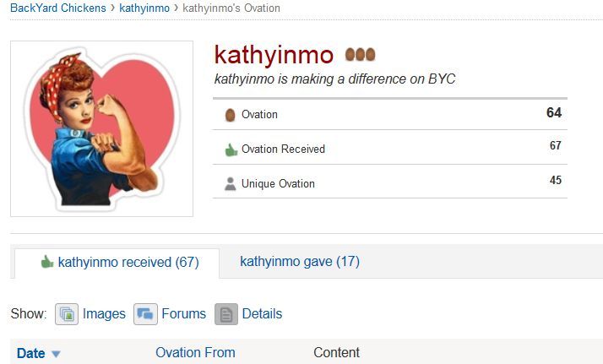Click the Details filter icon
This screenshot has width=603, height=364.
point(225,314)
